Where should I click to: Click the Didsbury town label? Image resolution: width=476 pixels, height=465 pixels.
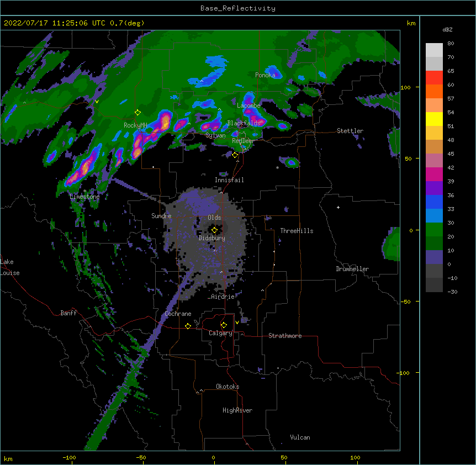(x=212, y=238)
